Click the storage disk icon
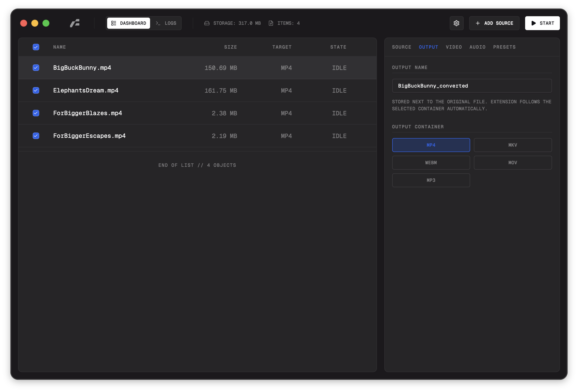Screen dimensions: 578x392 point(207,23)
